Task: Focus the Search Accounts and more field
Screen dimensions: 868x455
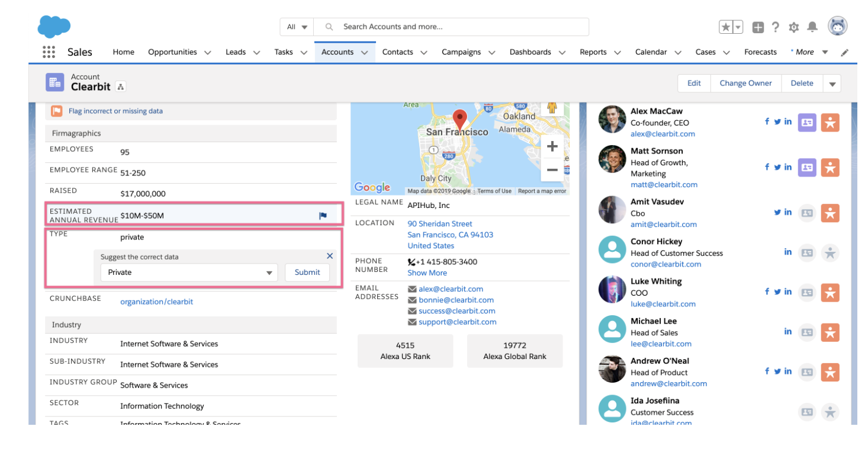Action: [451, 27]
